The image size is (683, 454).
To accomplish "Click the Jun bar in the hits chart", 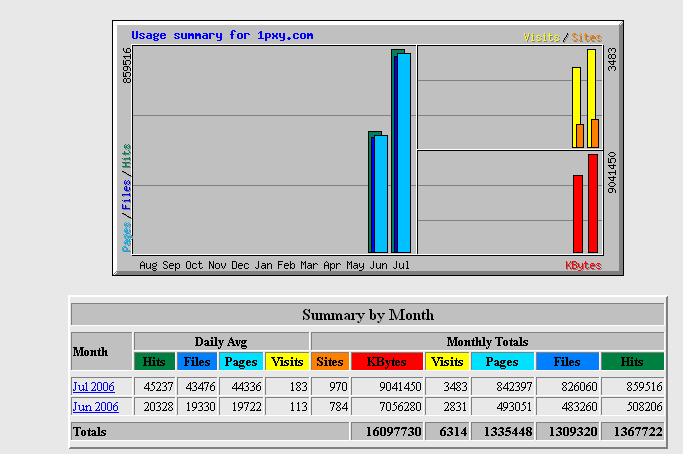I will 378,192.
